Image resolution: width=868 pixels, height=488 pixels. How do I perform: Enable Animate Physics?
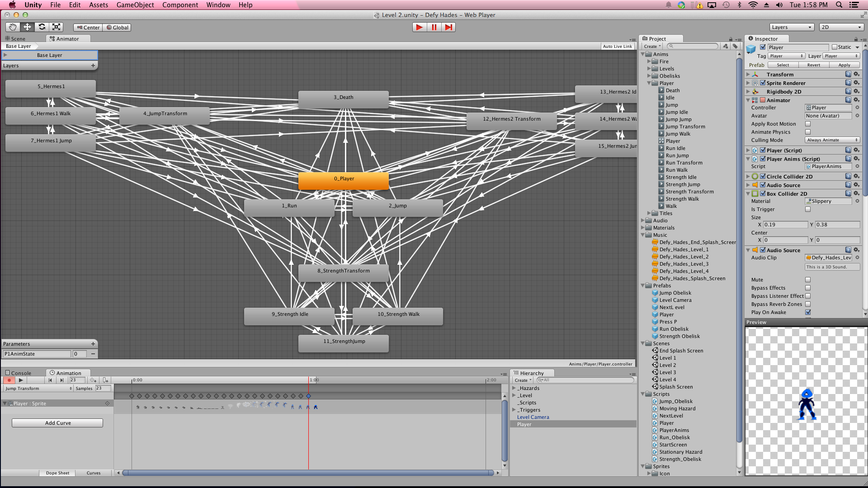[x=808, y=132]
